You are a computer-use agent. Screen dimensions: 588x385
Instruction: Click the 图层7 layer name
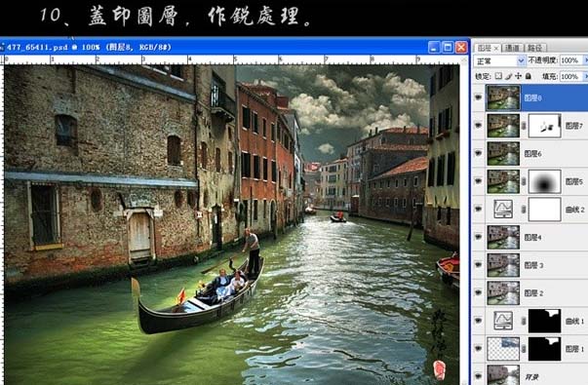(574, 126)
